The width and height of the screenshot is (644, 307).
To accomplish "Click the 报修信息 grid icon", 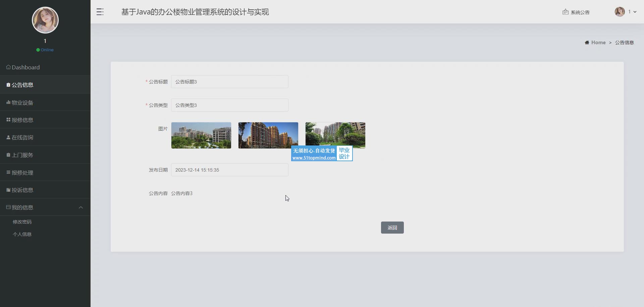I will coord(8,120).
